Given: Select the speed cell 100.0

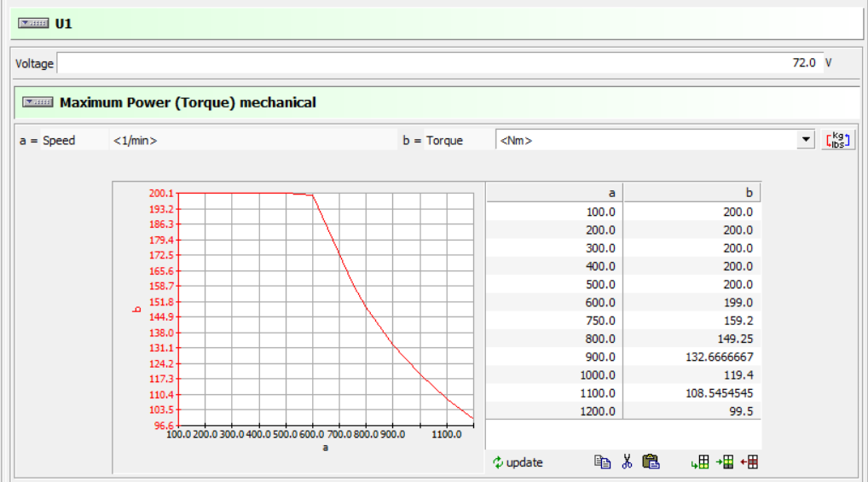Looking at the screenshot, I should pos(555,212).
